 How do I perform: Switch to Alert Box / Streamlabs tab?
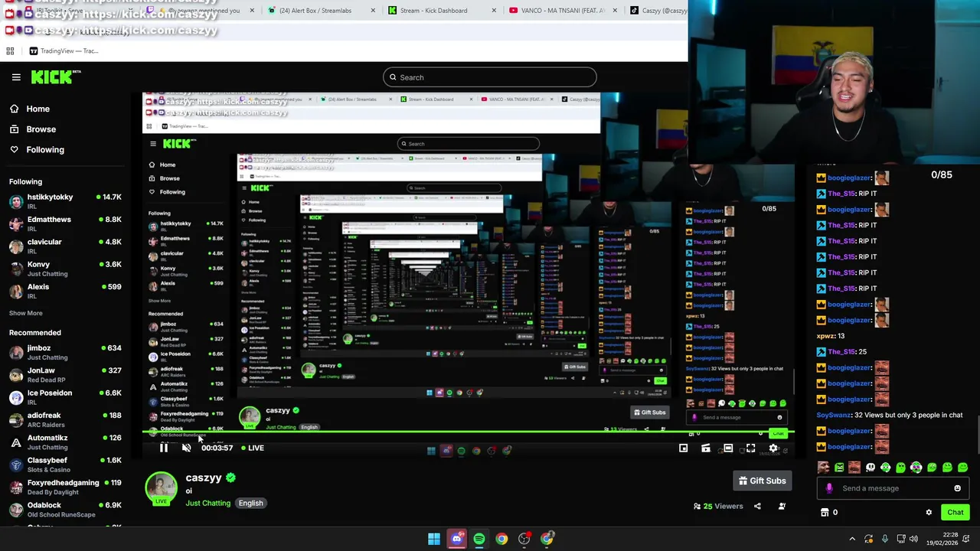coord(315,11)
